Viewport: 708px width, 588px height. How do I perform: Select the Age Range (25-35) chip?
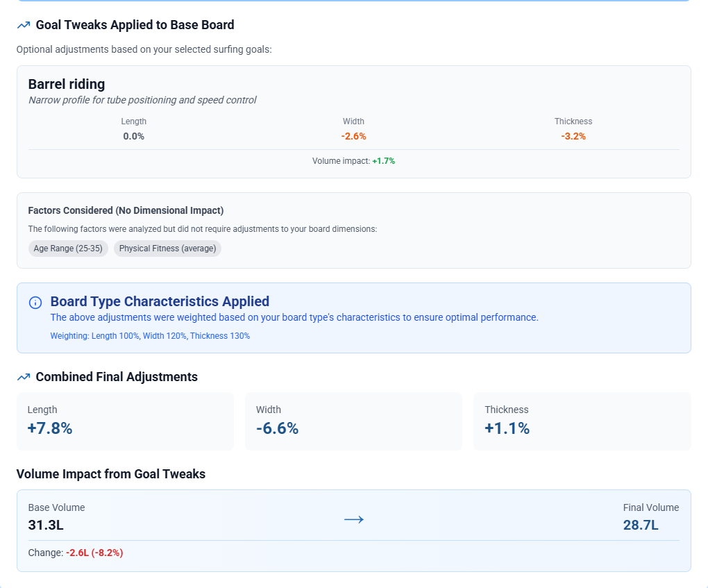click(x=68, y=249)
